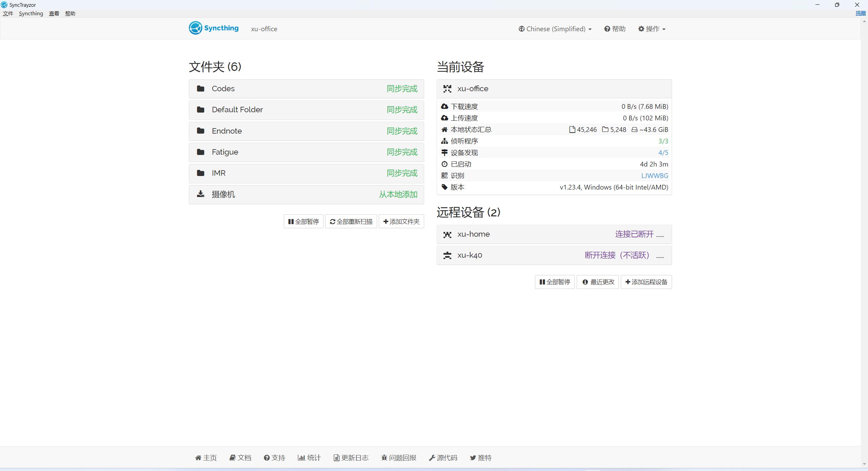Collapse the xu-office device panel

coord(554,89)
